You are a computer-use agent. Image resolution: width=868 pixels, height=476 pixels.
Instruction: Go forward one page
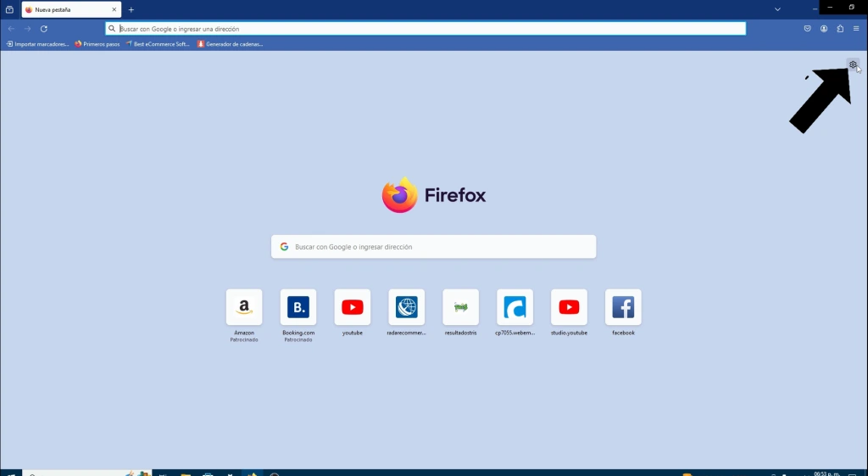27,29
